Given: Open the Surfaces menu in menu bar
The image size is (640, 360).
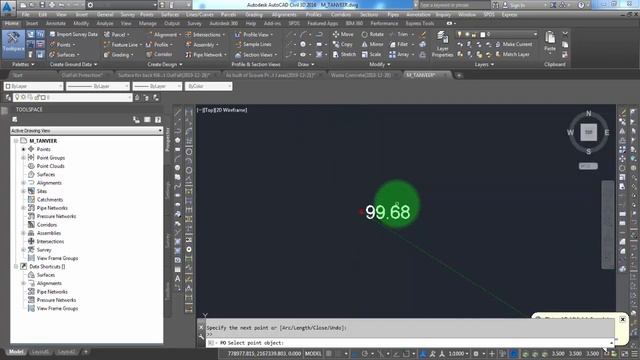Looking at the screenshot, I should click(x=169, y=15).
